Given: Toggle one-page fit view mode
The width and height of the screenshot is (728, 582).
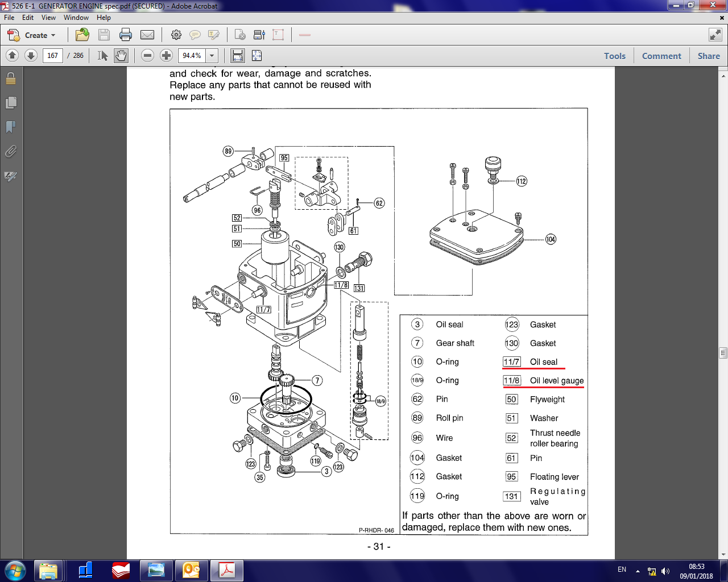Looking at the screenshot, I should 257,55.
